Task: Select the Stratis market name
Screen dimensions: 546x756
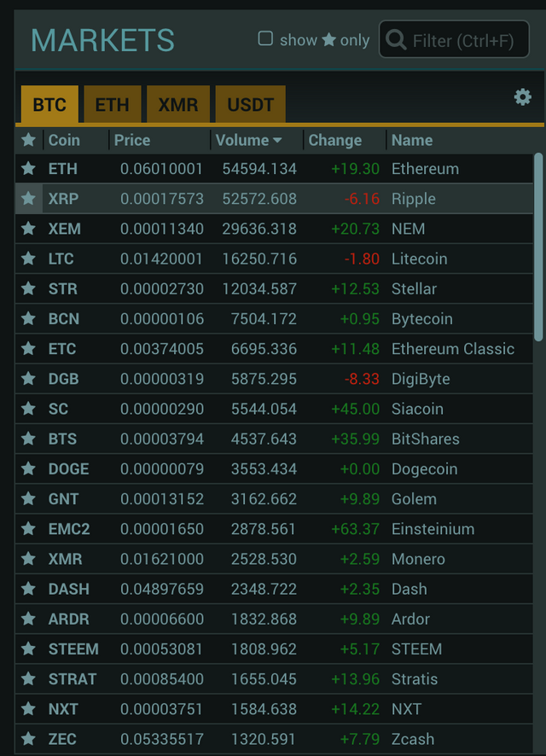Action: (415, 679)
